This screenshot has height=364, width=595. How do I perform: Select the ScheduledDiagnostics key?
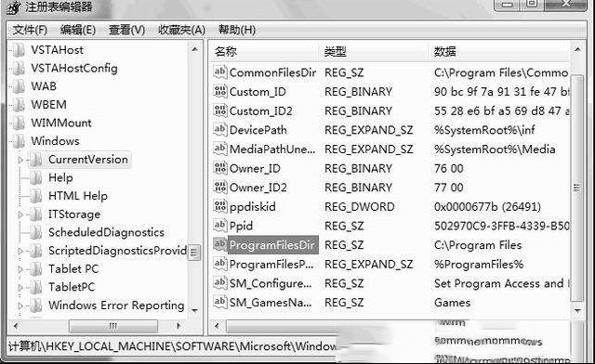(106, 232)
